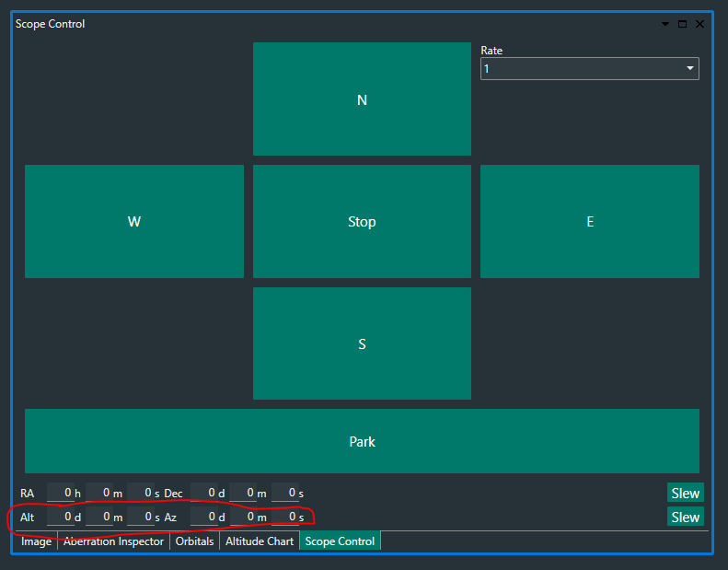The image size is (728, 570).
Task: Move the scope south with S button
Action: coord(362,343)
